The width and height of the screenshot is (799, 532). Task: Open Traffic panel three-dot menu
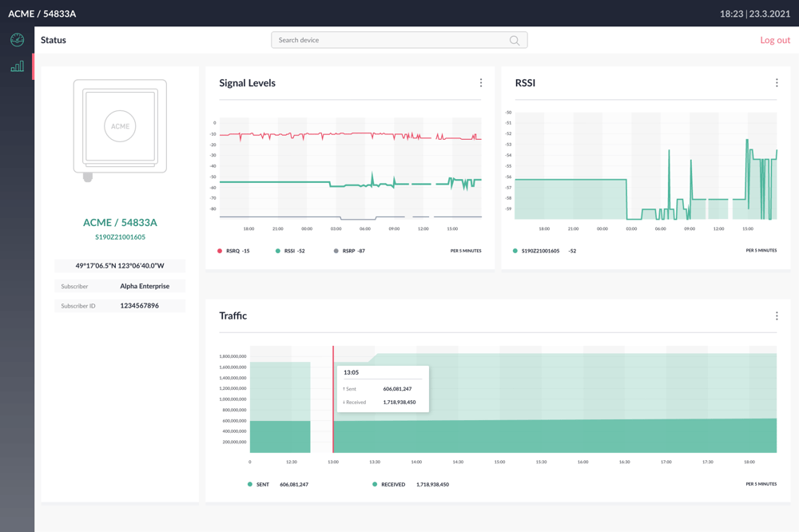(777, 316)
